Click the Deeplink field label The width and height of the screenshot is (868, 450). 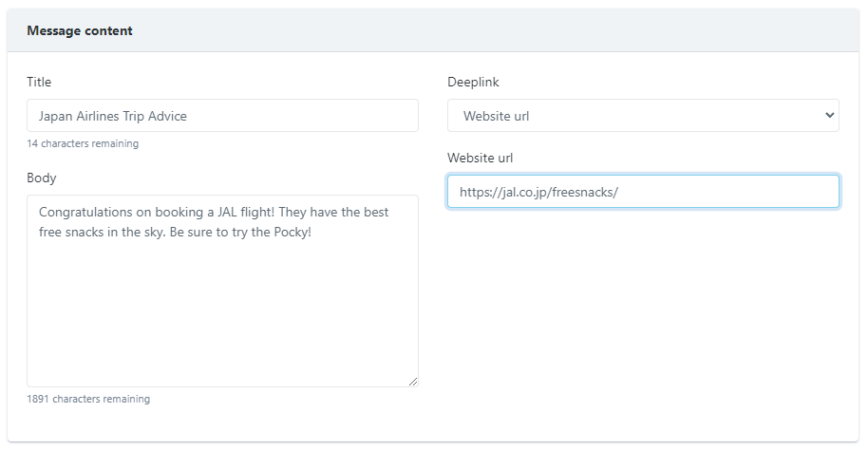(473, 83)
